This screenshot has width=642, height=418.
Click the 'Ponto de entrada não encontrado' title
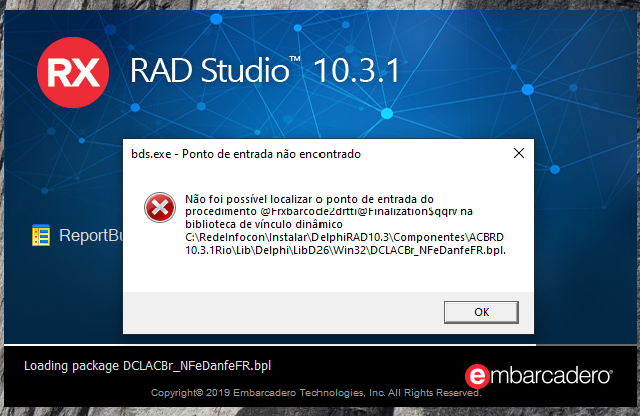271,154
